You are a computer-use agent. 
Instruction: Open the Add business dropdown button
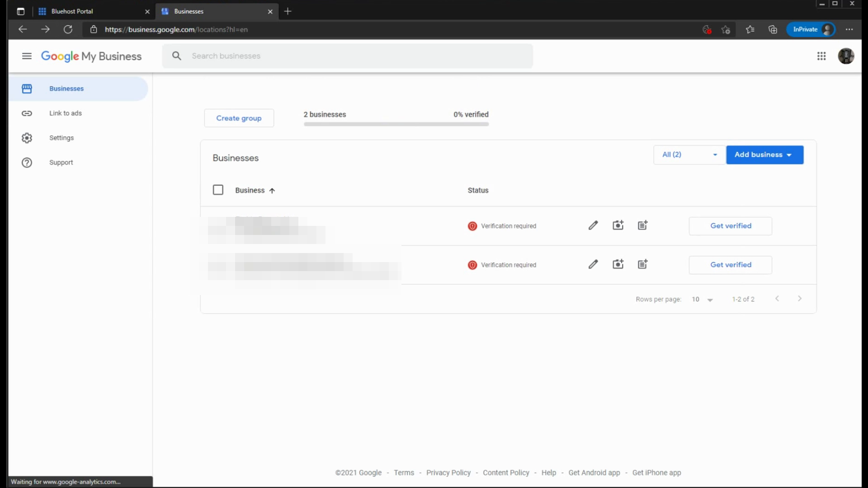pyautogui.click(x=764, y=155)
